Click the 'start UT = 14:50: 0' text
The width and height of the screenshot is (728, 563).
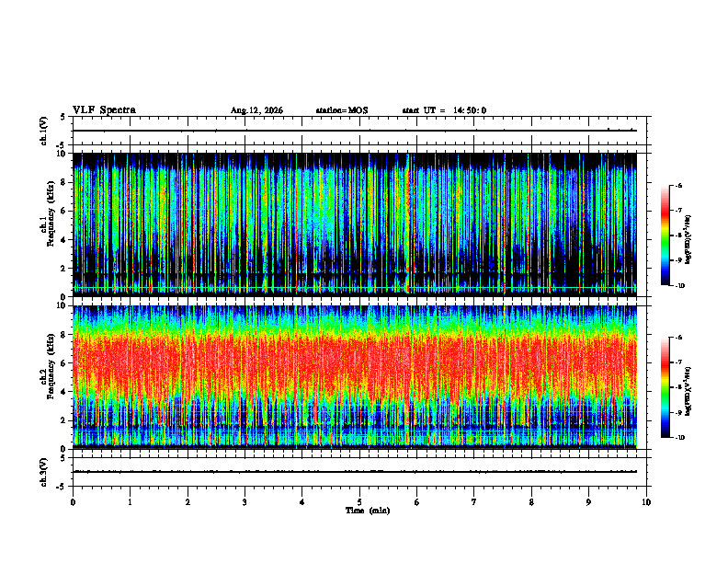pyautogui.click(x=444, y=110)
